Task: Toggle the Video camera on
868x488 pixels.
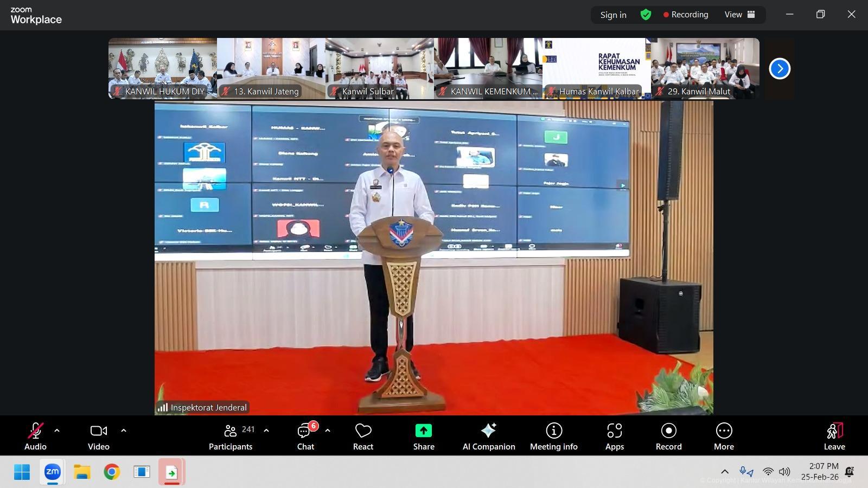Action: click(x=99, y=436)
